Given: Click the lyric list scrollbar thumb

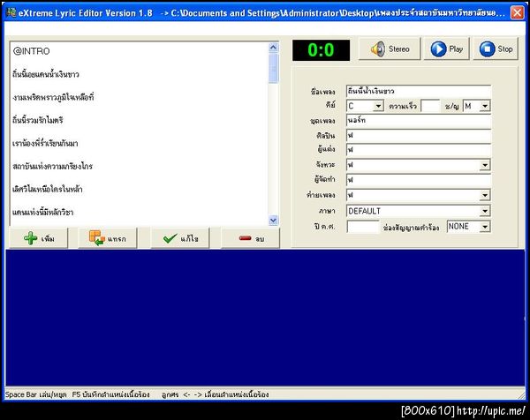Looking at the screenshot, I should (274, 69).
